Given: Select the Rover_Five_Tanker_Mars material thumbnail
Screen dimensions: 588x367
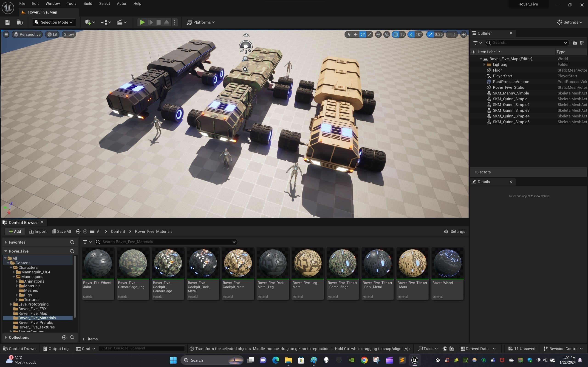Looking at the screenshot, I should pyautogui.click(x=412, y=263).
